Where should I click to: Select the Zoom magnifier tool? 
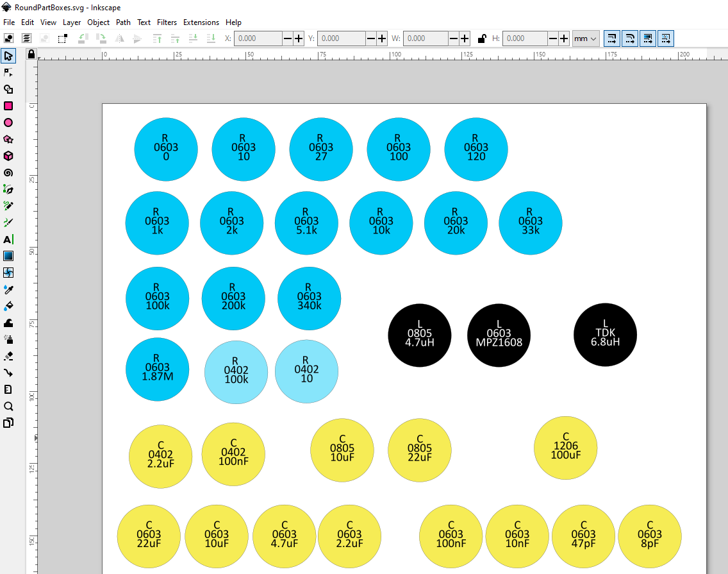click(x=8, y=406)
